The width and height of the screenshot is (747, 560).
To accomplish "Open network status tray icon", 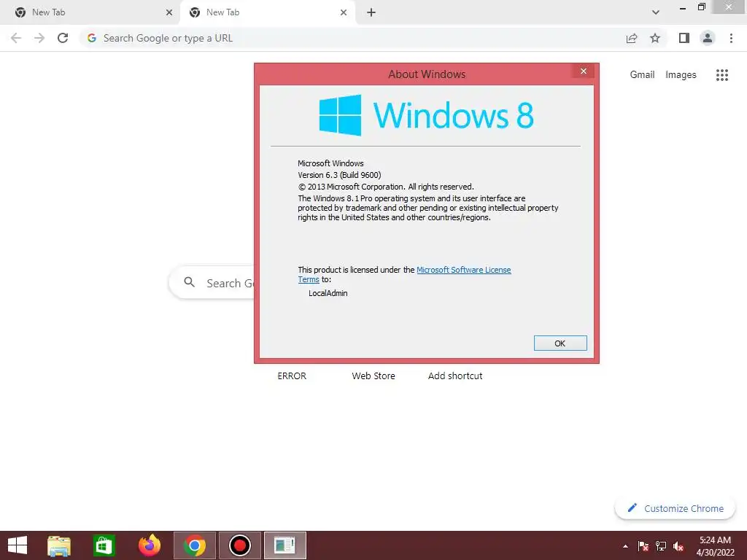I will [661, 546].
